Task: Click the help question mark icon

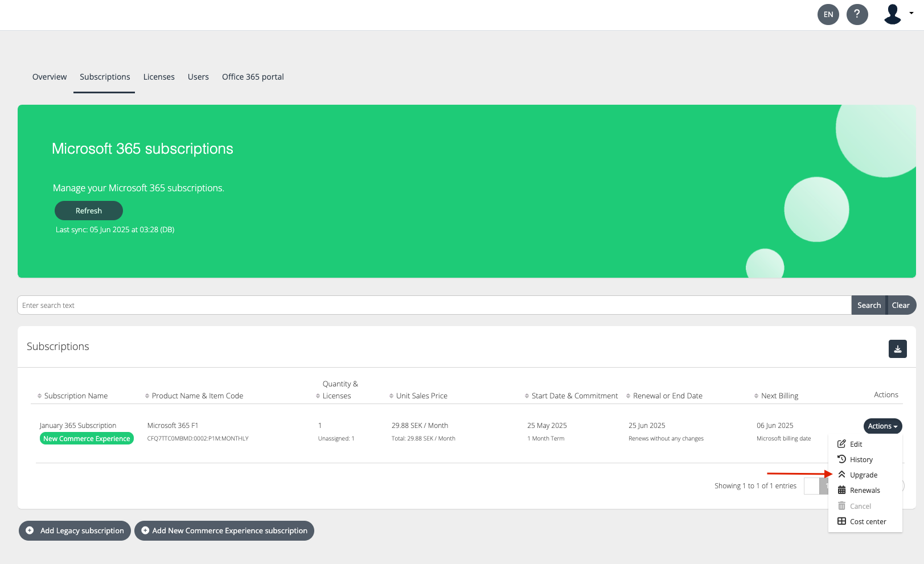Action: point(857,14)
